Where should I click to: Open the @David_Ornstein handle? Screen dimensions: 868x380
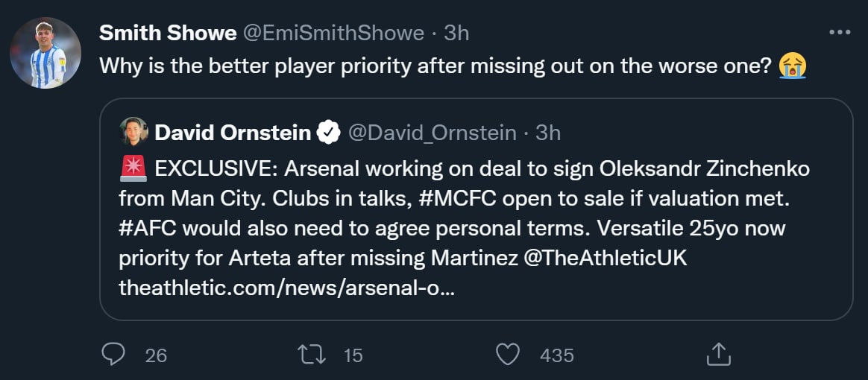tap(433, 133)
